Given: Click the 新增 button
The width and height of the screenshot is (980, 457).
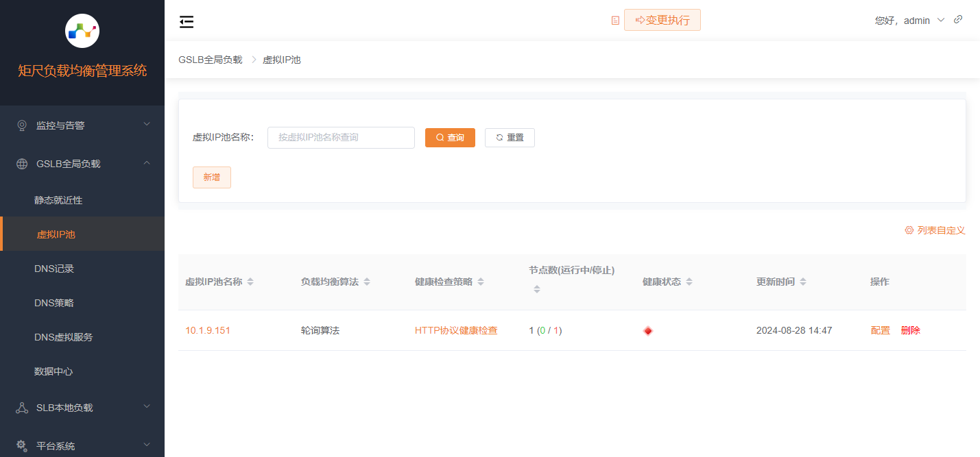Looking at the screenshot, I should click(x=211, y=177).
